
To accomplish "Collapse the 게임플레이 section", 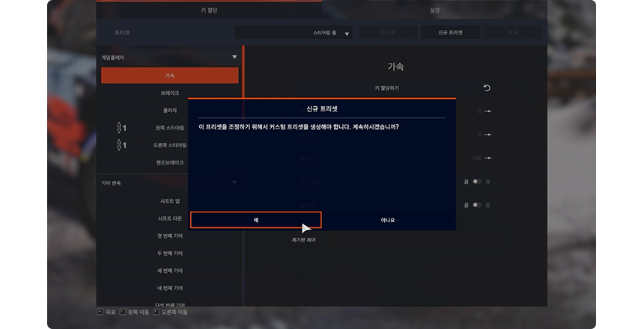I will tap(234, 57).
